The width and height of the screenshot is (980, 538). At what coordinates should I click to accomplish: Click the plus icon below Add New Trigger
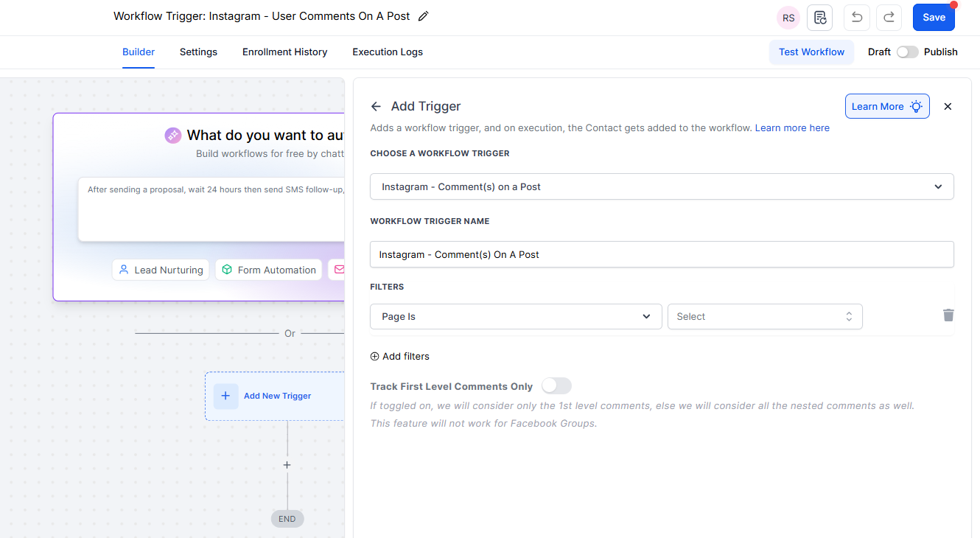[287, 465]
